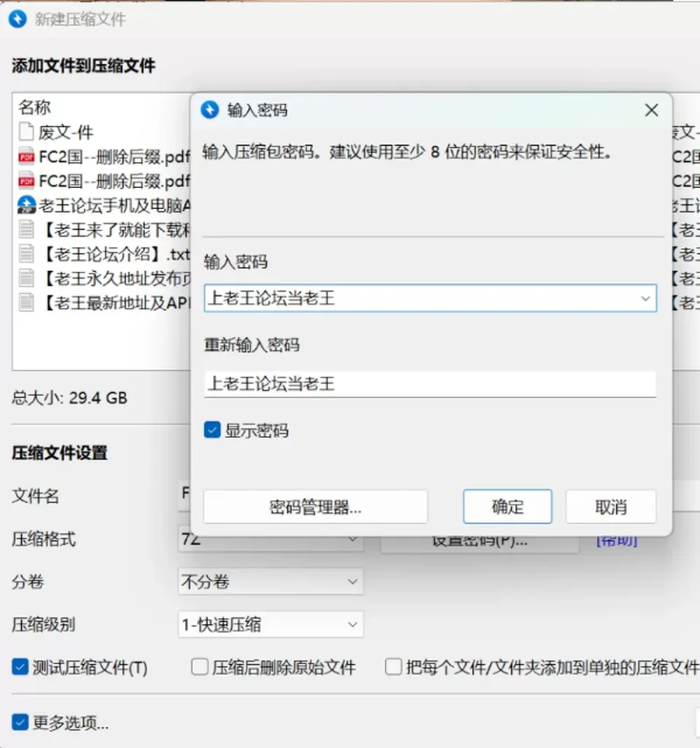700x748 pixels.
Task: Toggle the 测试压缩文件(T) checkbox
Action: [x=20, y=667]
